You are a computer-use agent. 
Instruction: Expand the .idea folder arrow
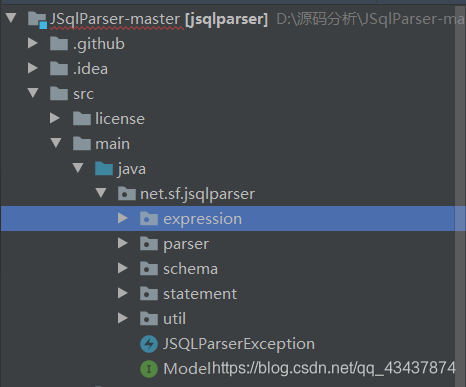(x=33, y=68)
